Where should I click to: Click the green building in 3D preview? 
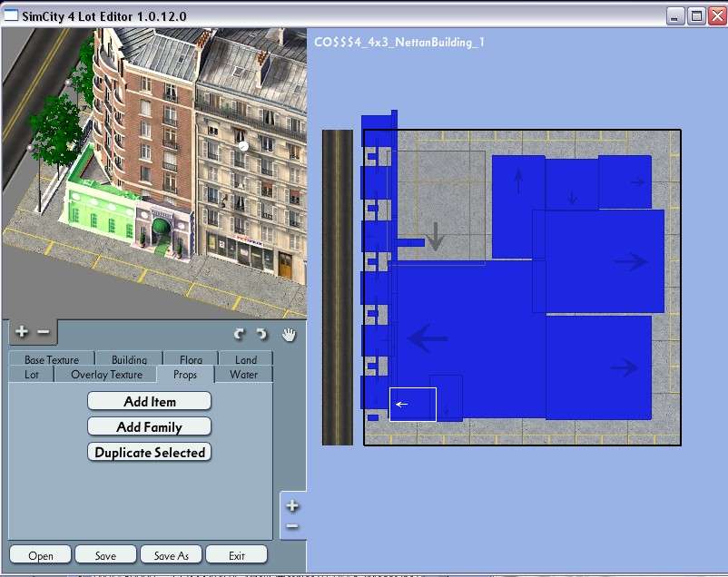(x=101, y=211)
